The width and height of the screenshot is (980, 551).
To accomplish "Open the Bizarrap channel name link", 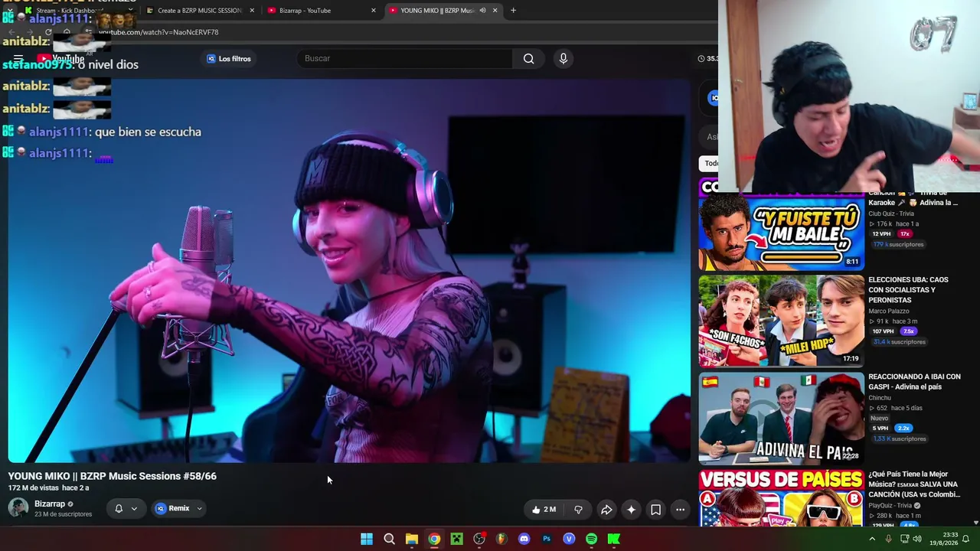I will coord(50,504).
